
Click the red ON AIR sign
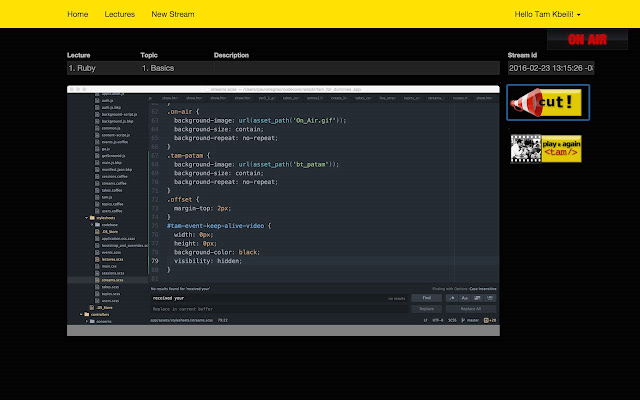(587, 40)
